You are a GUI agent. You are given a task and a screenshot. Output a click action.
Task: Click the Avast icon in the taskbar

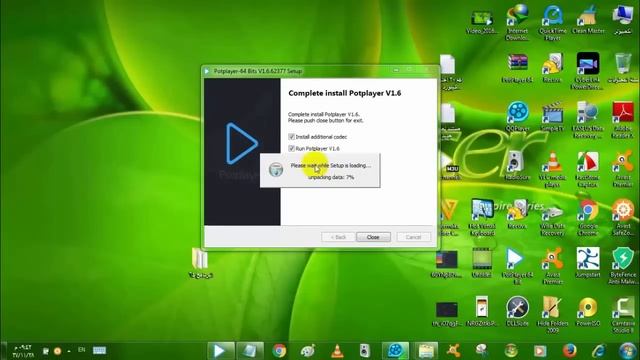[453, 351]
